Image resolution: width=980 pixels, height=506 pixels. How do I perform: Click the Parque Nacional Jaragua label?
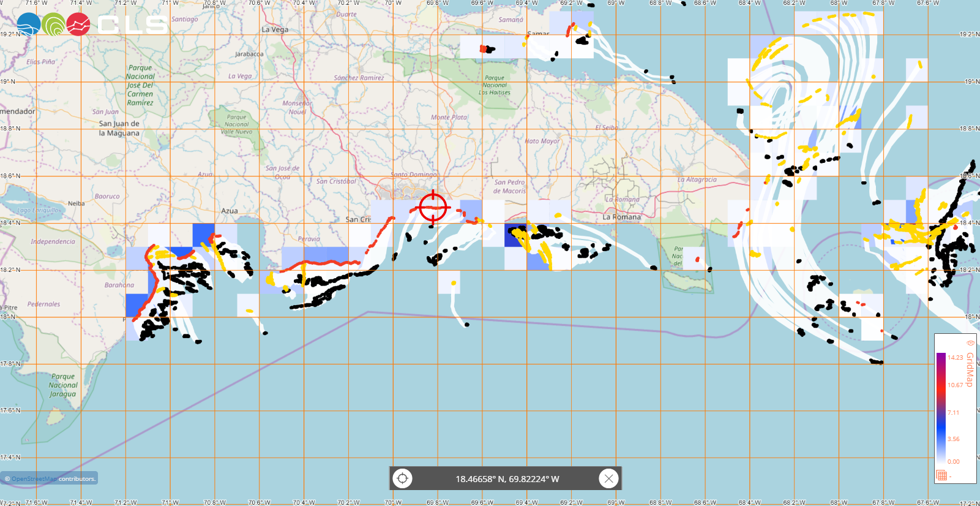tap(63, 385)
